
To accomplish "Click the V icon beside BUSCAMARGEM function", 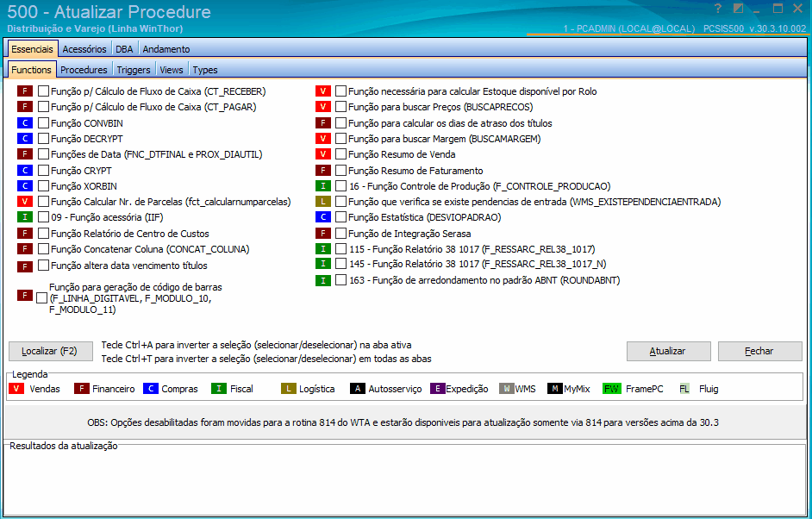I will point(323,139).
